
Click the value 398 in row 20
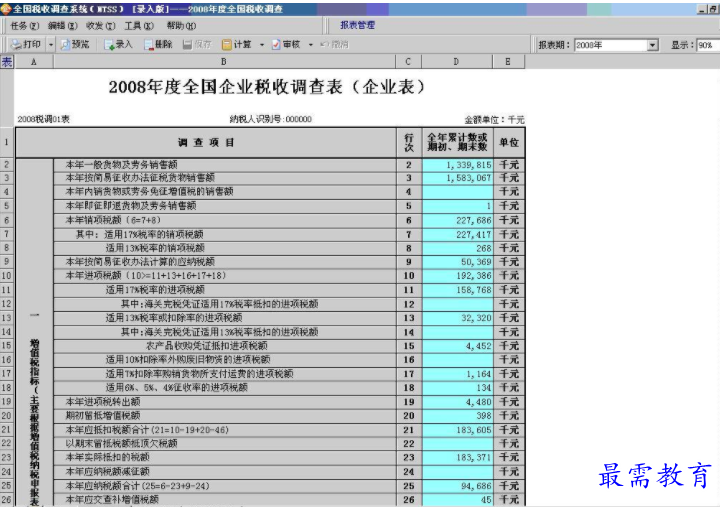484,416
